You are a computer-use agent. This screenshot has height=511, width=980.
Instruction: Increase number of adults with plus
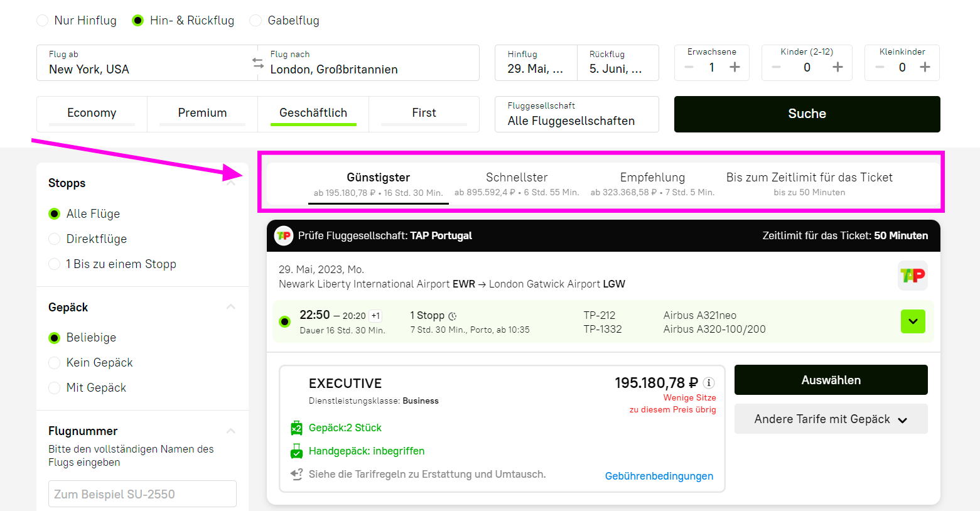point(735,67)
